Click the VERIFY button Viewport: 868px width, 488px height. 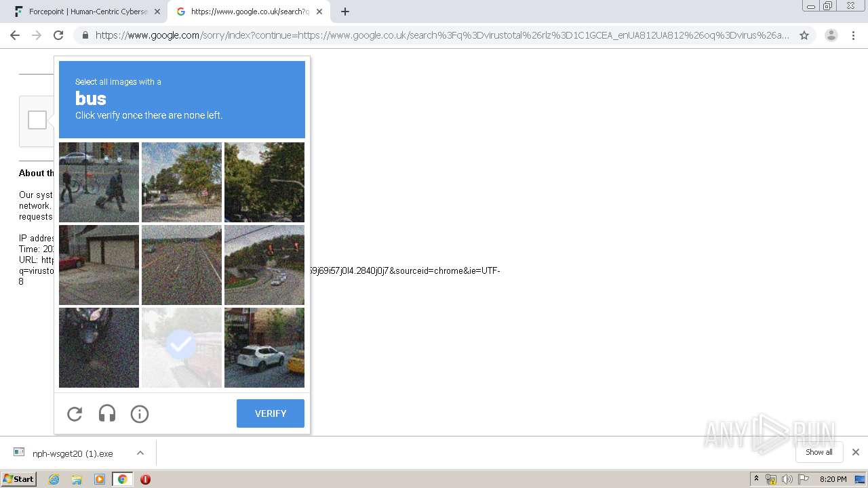coord(271,413)
